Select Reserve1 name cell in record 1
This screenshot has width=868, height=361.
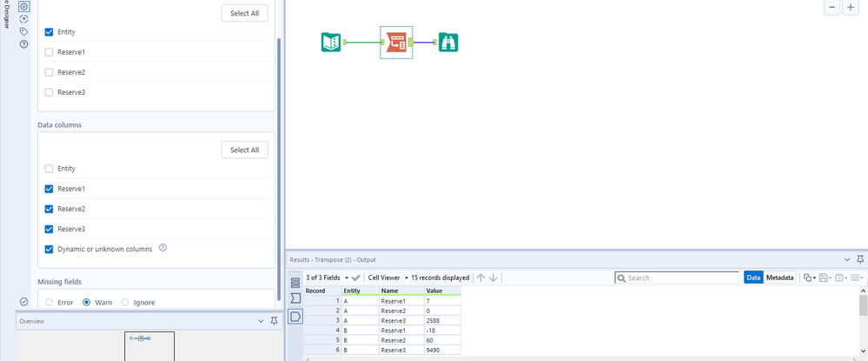(x=402, y=300)
